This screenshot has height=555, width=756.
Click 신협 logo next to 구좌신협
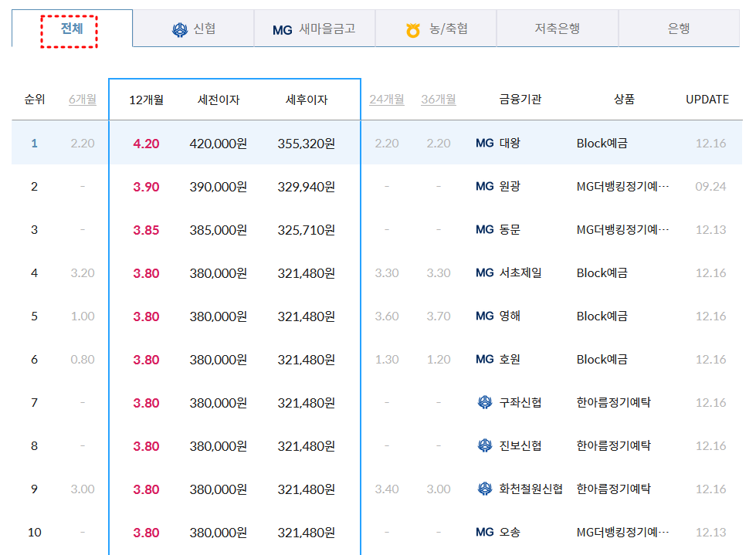(484, 402)
